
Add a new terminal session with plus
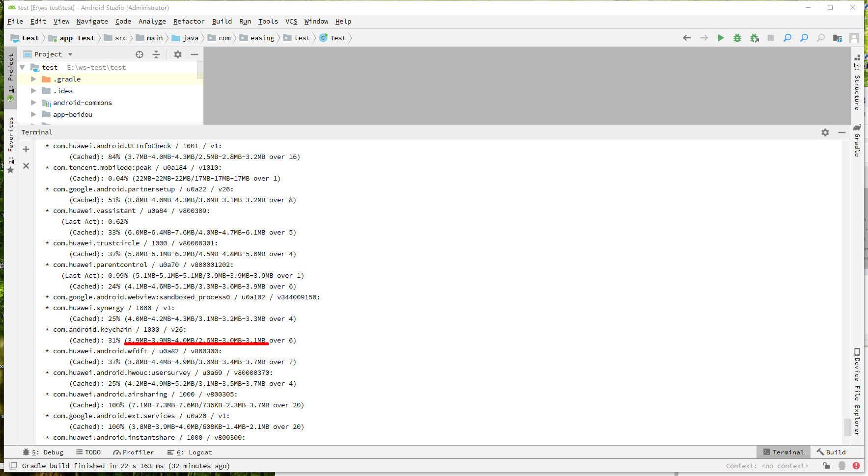point(26,149)
